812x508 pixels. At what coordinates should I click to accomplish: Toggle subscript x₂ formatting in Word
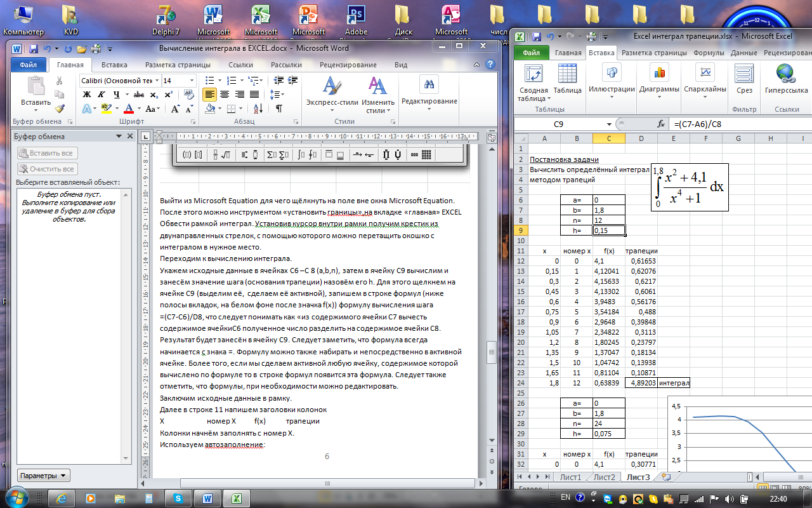(154, 95)
